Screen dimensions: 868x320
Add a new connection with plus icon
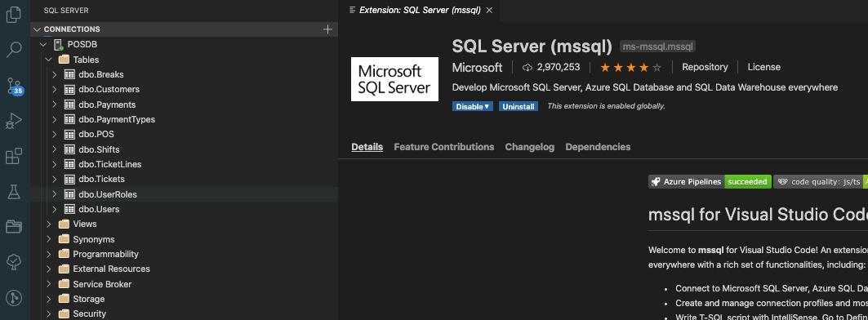pos(327,29)
